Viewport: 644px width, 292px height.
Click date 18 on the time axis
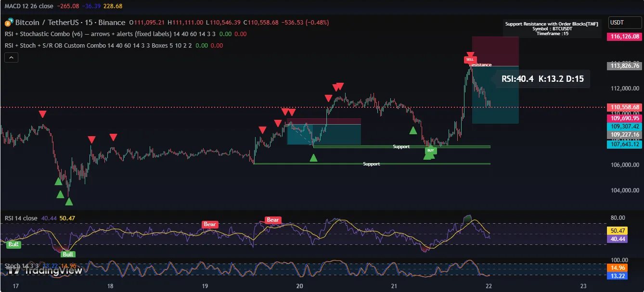coord(110,286)
